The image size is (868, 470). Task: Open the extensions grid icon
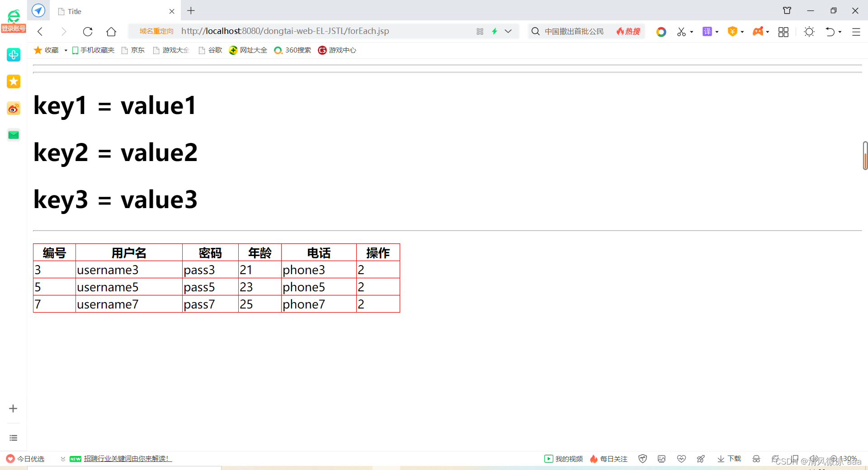(783, 32)
